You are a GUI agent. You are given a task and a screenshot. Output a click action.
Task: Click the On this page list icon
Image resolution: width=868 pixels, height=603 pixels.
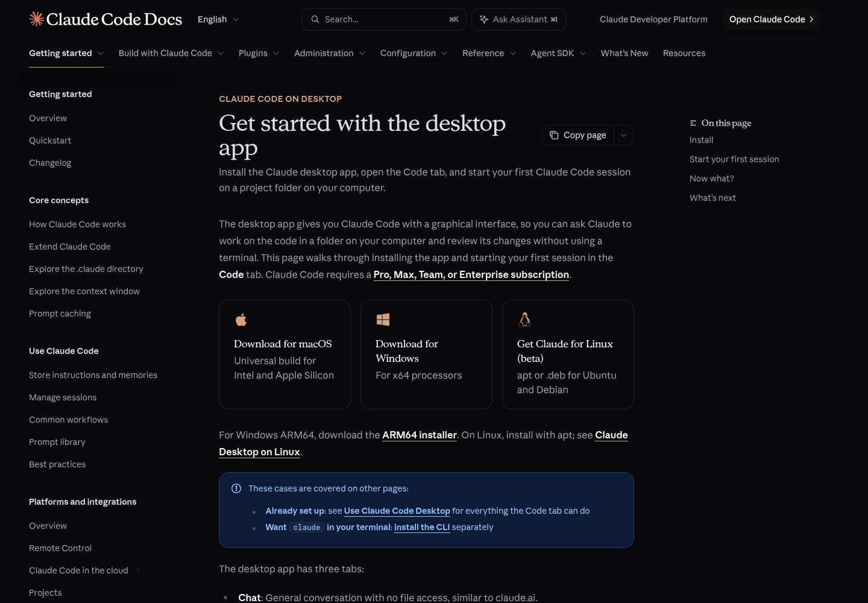tap(693, 123)
